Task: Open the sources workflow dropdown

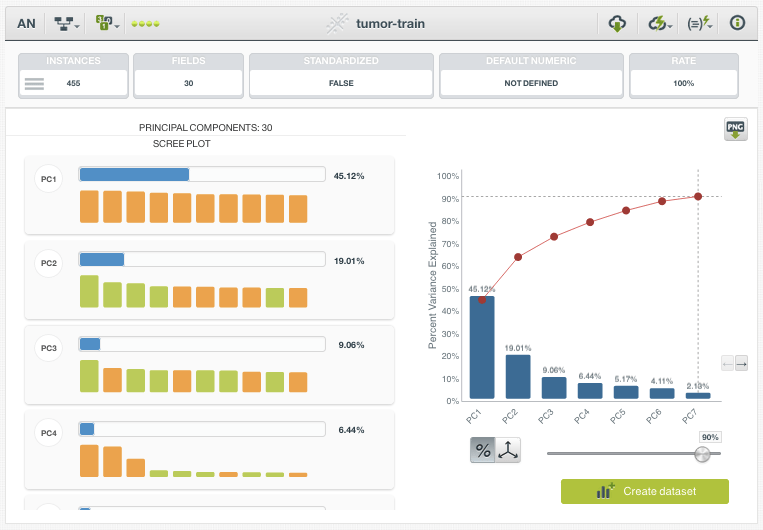Action: [68, 22]
